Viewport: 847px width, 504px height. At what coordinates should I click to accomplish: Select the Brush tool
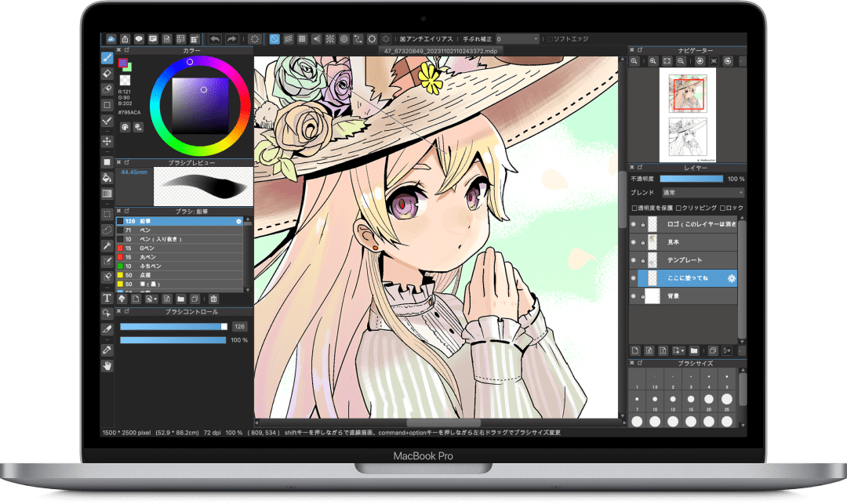pos(107,57)
